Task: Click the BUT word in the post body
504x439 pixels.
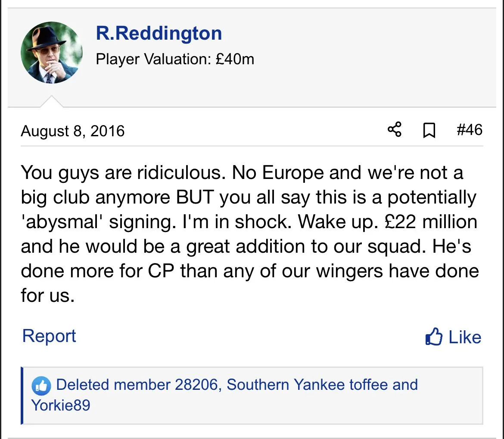Action: point(195,198)
